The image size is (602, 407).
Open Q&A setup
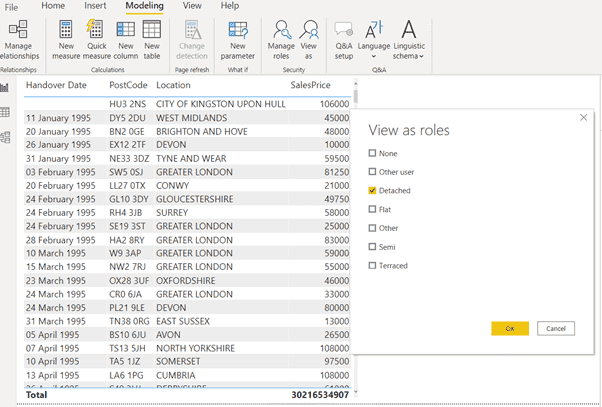pyautogui.click(x=344, y=40)
